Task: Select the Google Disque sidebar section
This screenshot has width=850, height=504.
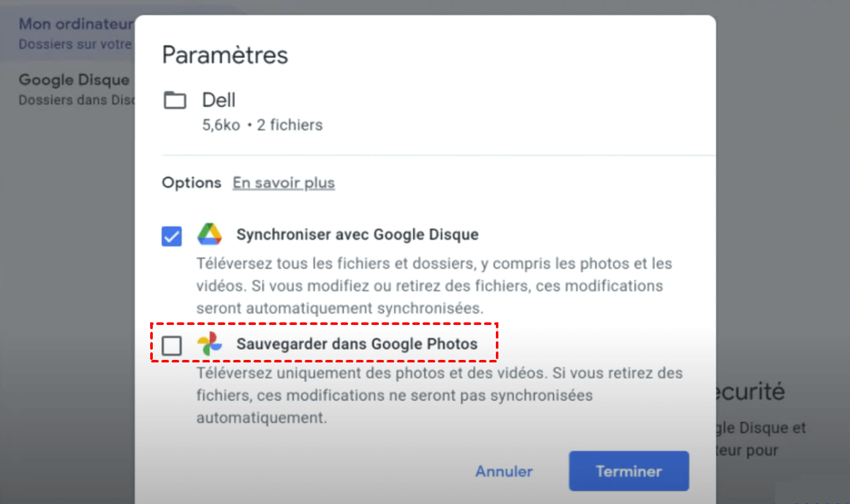Action: pos(74,89)
